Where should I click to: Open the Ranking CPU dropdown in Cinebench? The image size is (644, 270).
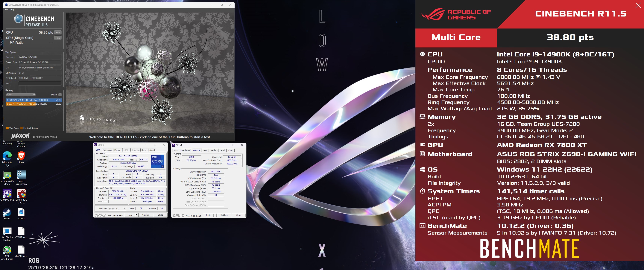pos(21,95)
